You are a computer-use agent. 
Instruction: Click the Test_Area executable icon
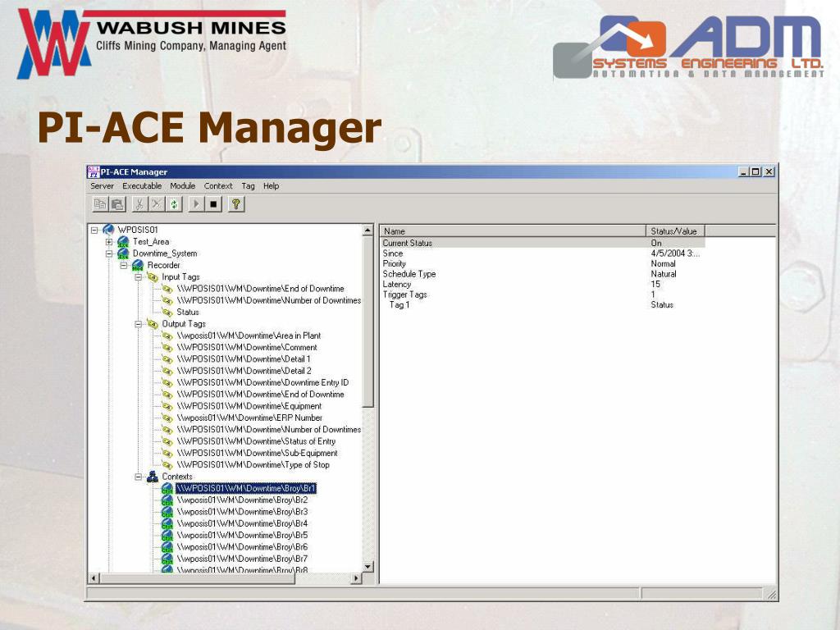click(x=123, y=242)
